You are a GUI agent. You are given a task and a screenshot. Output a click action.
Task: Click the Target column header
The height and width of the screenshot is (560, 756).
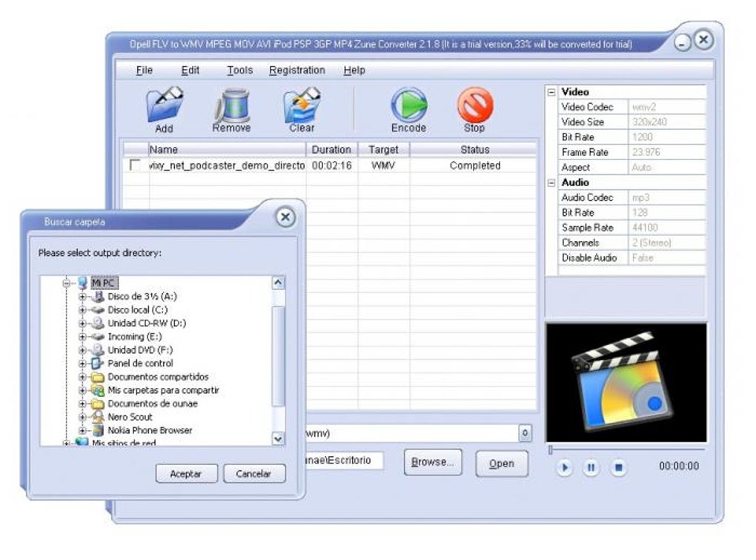tap(384, 150)
